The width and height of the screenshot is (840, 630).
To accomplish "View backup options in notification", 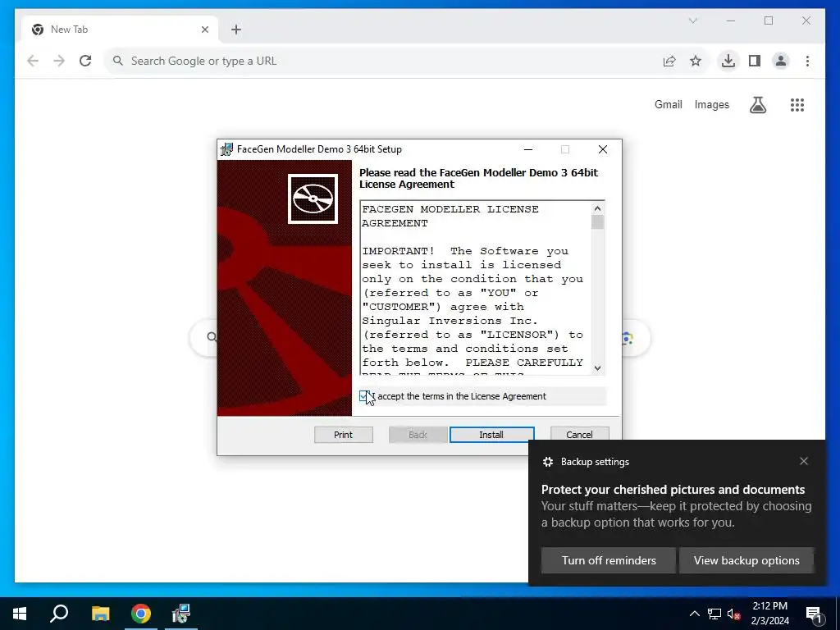I will point(746,560).
